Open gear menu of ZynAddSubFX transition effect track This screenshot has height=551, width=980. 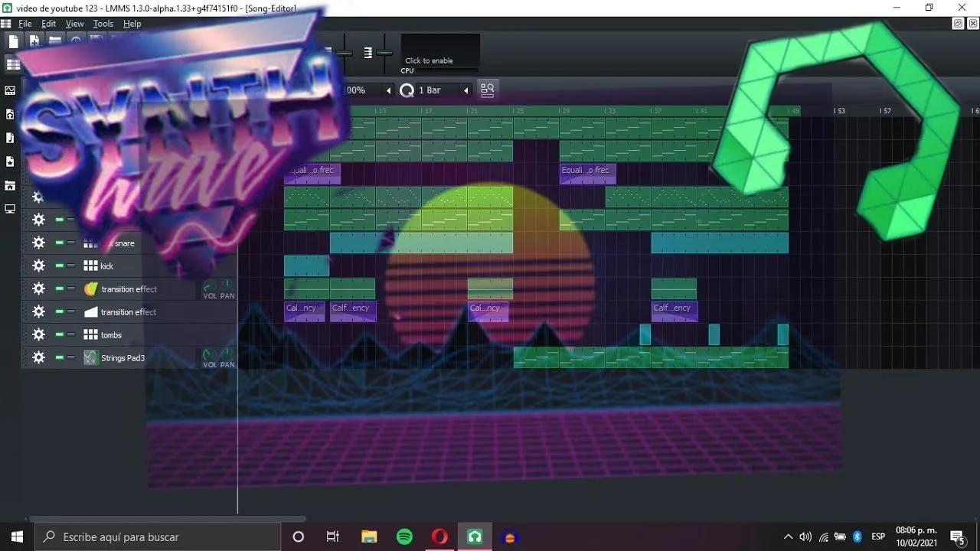[x=38, y=289]
